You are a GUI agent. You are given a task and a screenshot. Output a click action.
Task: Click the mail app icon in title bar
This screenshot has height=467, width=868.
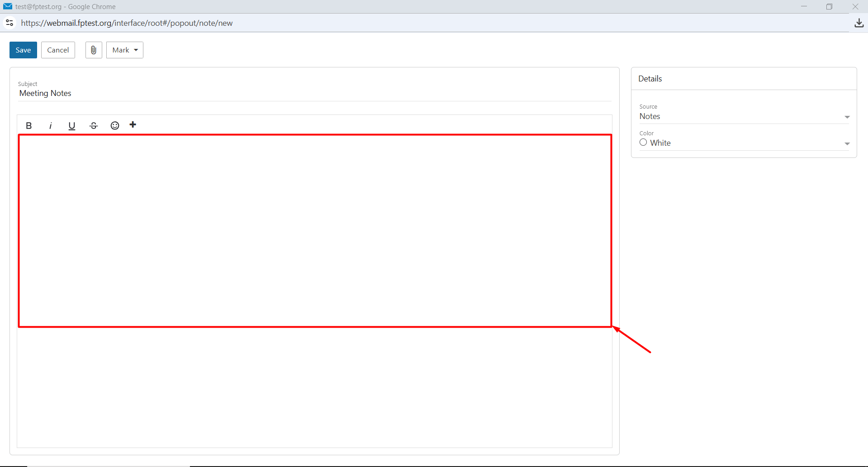(8, 6)
